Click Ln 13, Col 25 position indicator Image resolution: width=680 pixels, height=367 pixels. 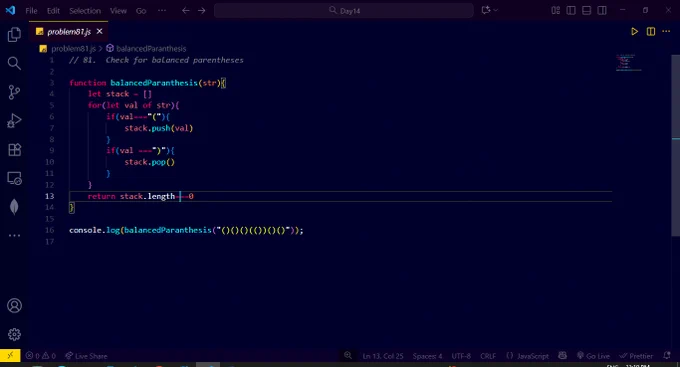point(383,356)
